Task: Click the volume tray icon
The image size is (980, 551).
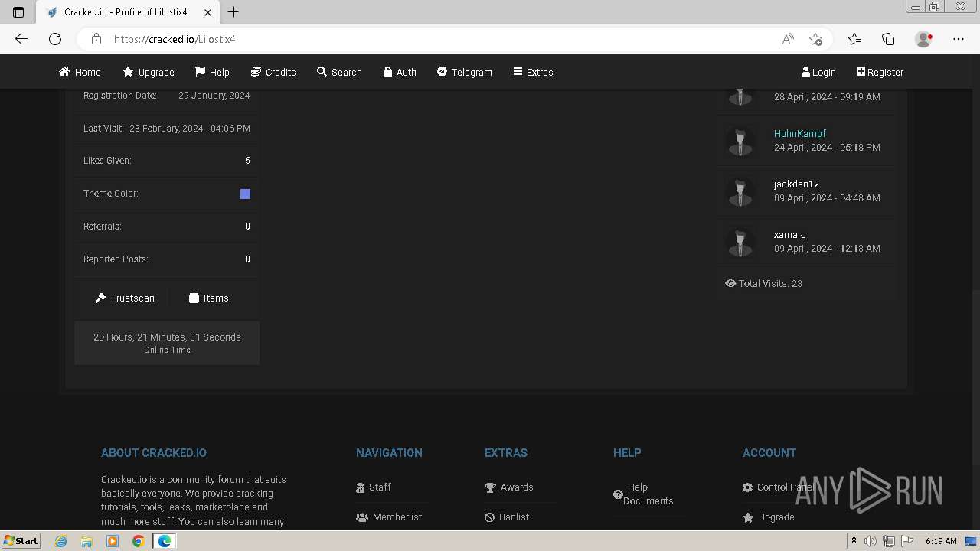Action: 870,541
